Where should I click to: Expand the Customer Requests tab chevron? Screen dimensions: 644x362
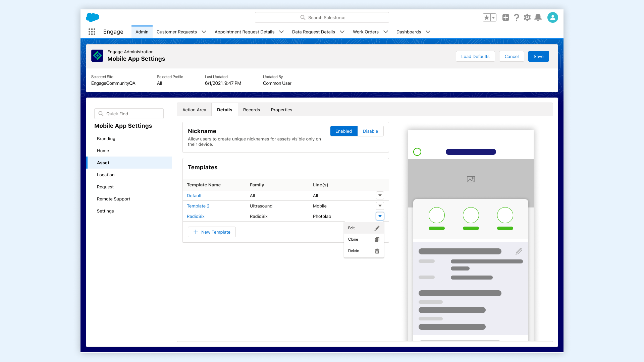[204, 32]
